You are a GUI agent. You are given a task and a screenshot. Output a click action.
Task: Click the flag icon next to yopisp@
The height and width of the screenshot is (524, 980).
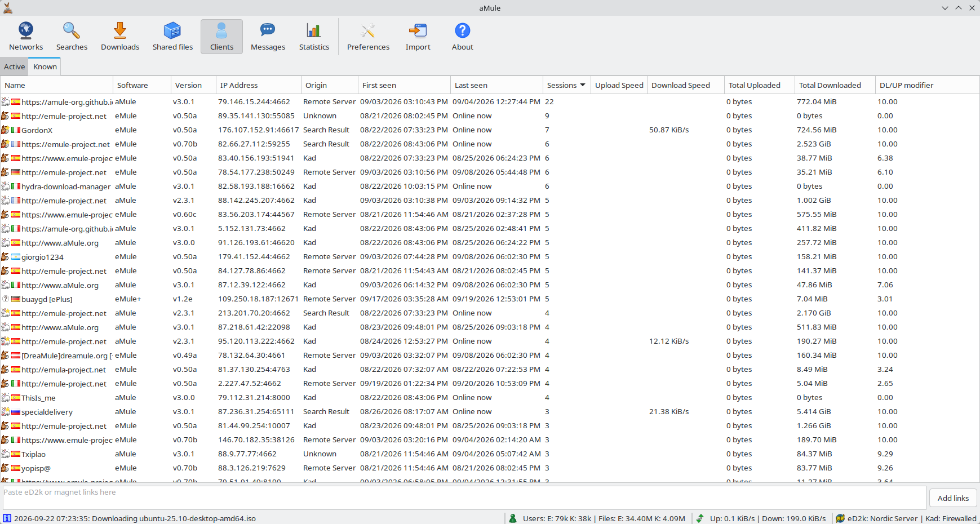16,468
